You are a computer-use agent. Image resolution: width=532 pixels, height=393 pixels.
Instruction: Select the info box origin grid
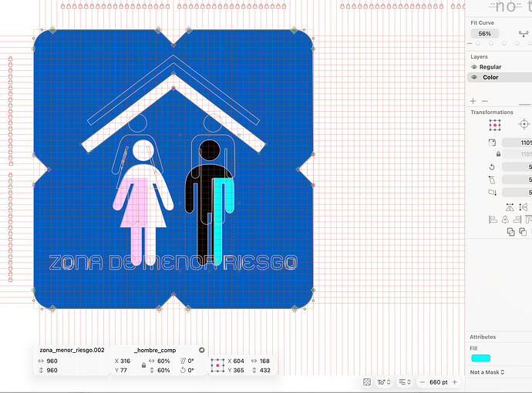pos(217,365)
